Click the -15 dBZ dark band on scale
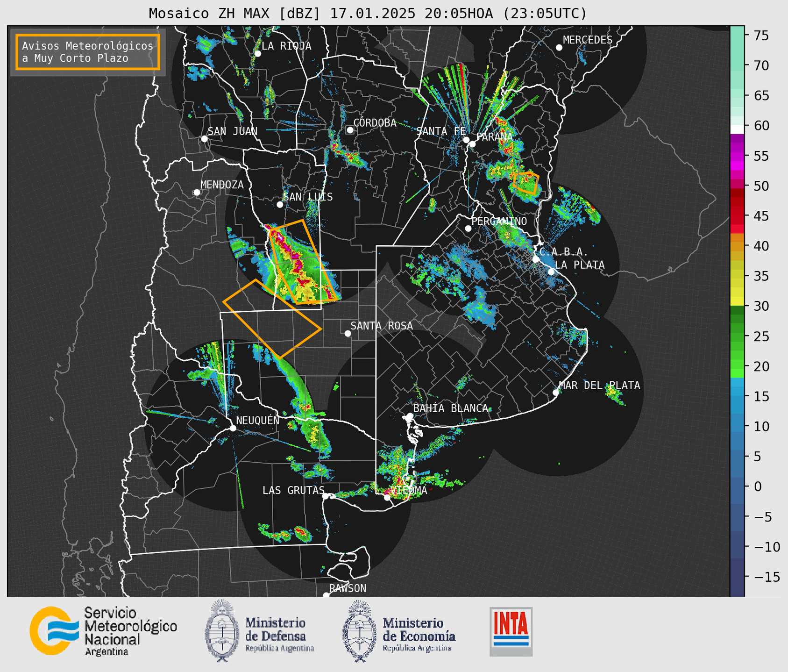Image resolution: width=788 pixels, height=672 pixels. (737, 577)
